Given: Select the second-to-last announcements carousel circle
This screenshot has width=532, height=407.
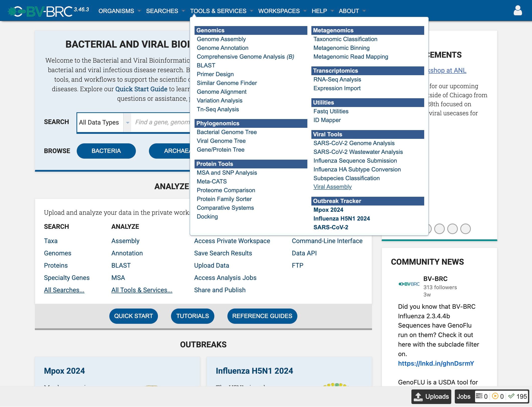Looking at the screenshot, I should coord(453,229).
